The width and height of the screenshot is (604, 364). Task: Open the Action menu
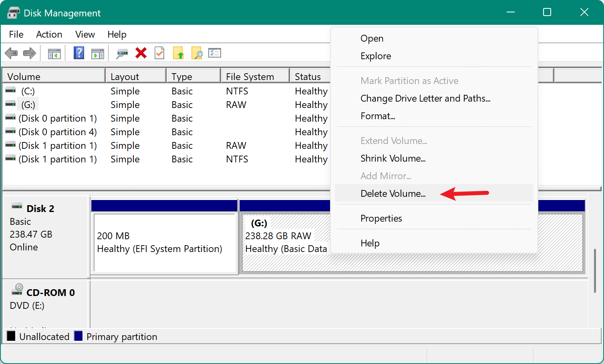coord(49,34)
